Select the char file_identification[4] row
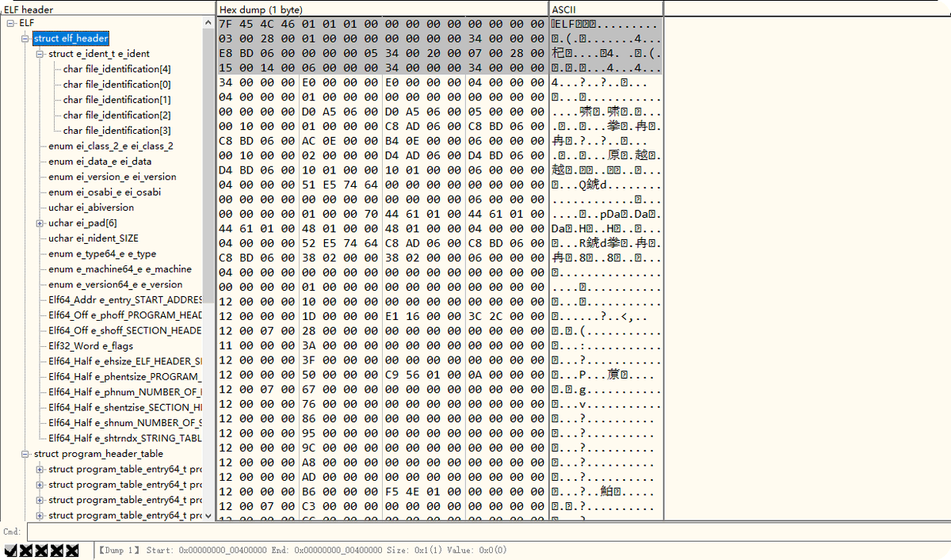This screenshot has width=951, height=560. point(116,69)
